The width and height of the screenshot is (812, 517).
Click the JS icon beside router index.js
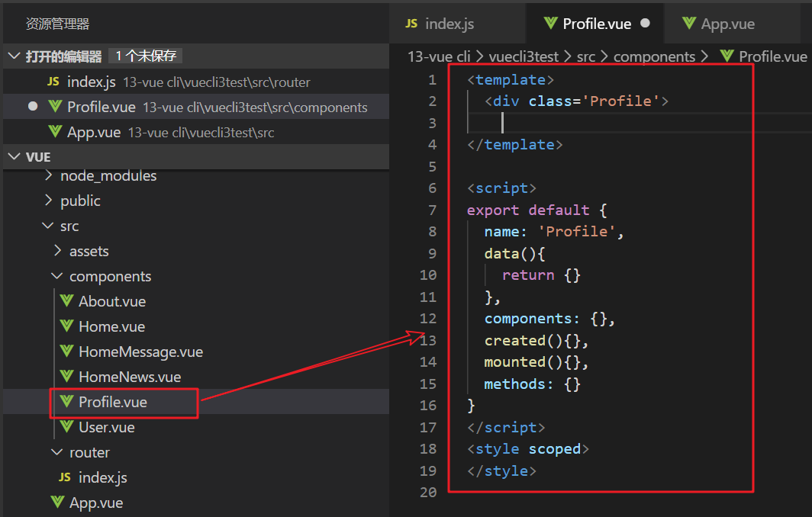(65, 477)
